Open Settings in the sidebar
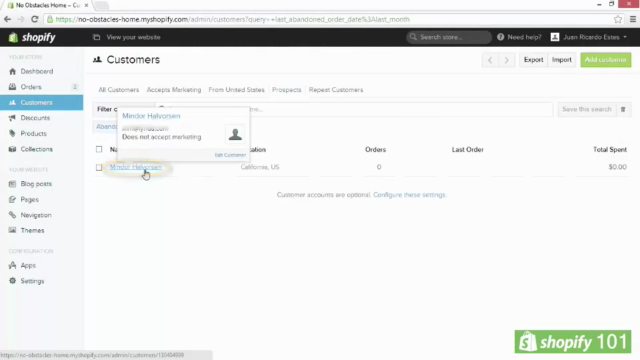The width and height of the screenshot is (640, 360). point(32,281)
